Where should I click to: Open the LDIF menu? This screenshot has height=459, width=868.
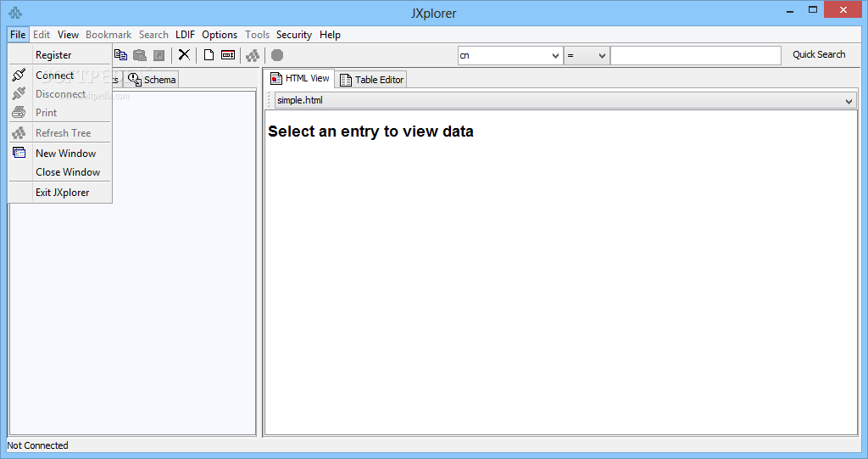[185, 35]
